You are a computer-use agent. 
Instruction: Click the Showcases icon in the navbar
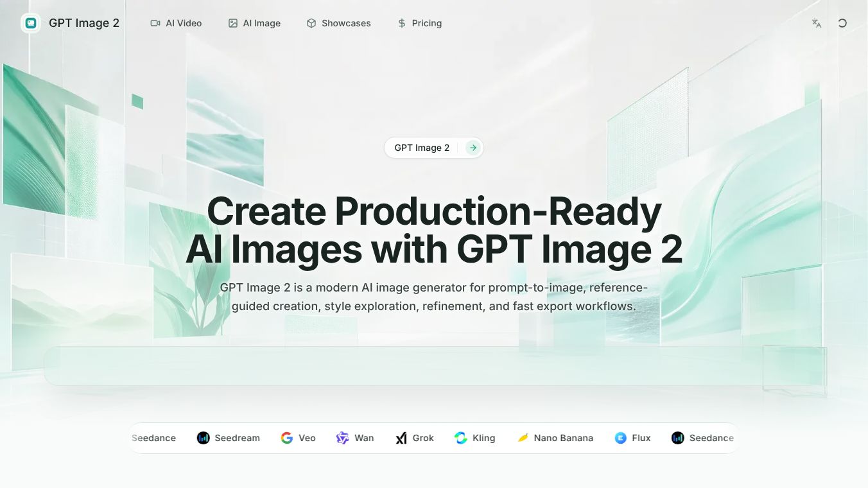(x=311, y=22)
